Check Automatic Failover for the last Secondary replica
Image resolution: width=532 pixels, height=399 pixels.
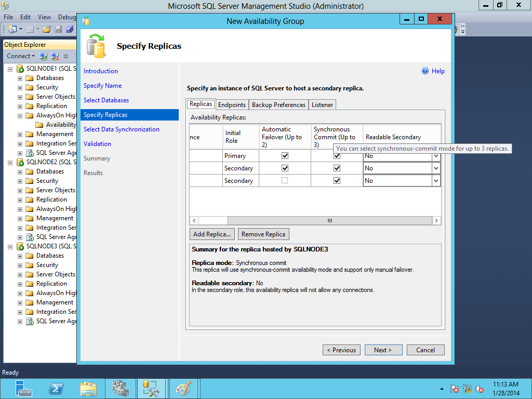click(x=285, y=180)
